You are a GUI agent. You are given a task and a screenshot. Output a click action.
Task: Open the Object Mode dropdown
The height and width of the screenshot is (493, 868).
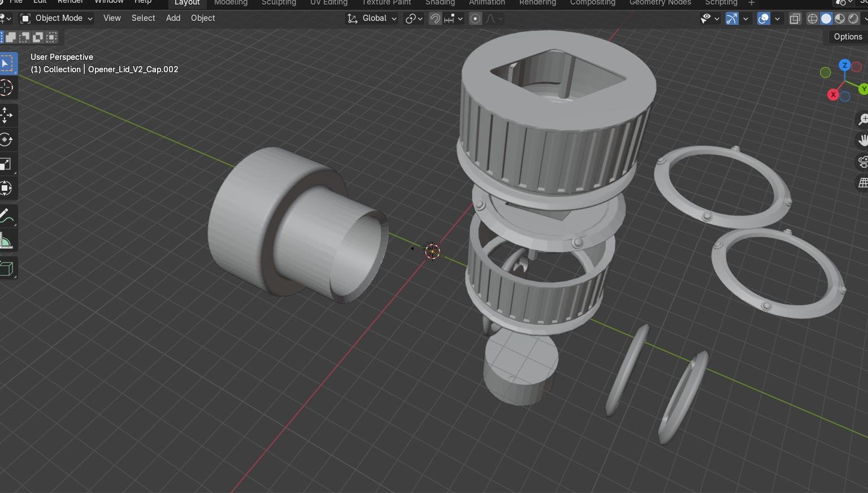pyautogui.click(x=56, y=19)
